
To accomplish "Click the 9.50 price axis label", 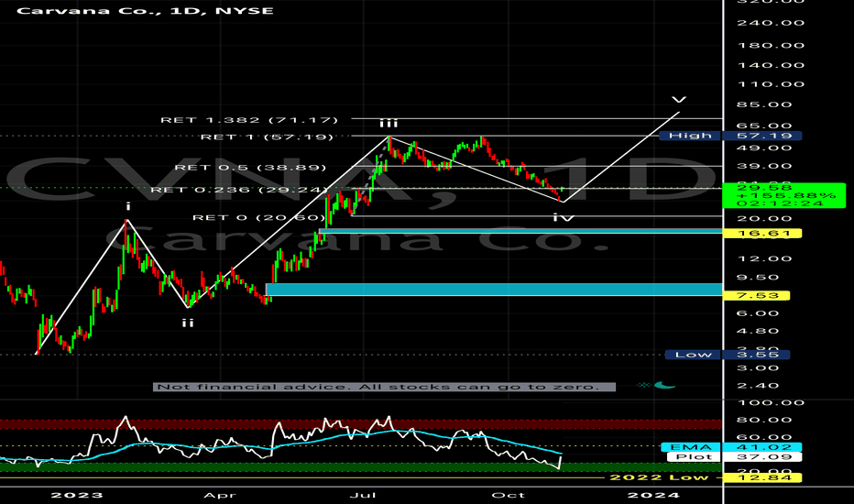I will coord(759,278).
